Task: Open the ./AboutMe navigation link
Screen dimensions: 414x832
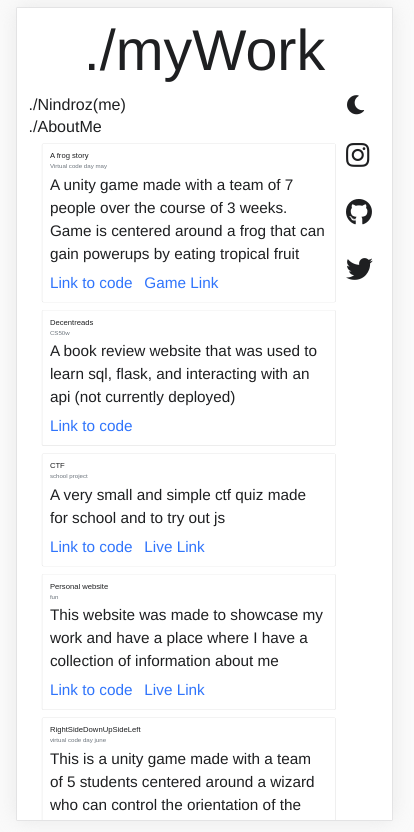Action: (65, 127)
